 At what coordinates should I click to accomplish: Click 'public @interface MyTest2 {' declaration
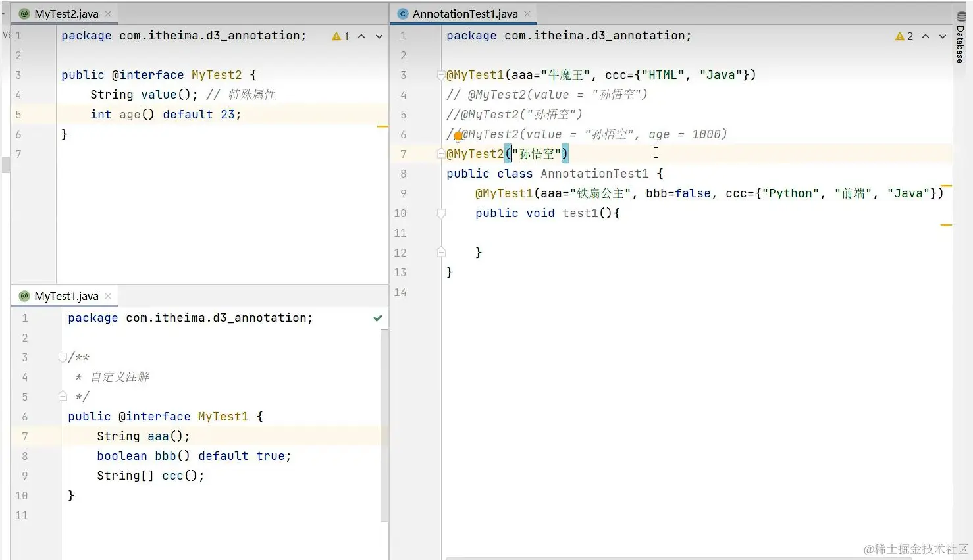(x=159, y=75)
